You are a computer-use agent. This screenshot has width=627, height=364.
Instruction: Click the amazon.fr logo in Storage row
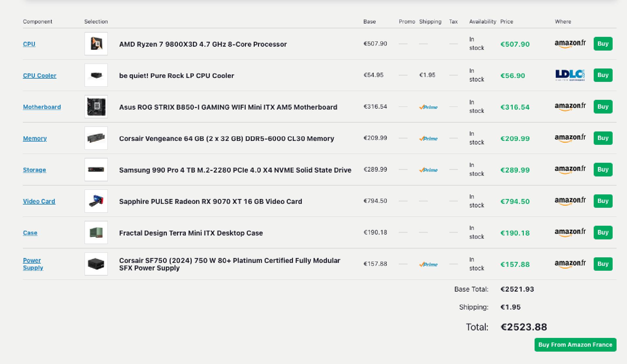(570, 170)
